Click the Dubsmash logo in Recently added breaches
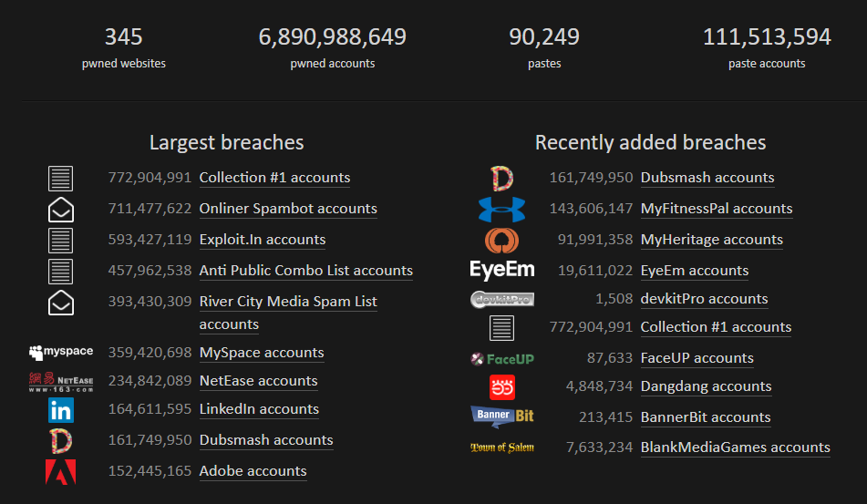This screenshot has height=504, width=867. [x=502, y=179]
